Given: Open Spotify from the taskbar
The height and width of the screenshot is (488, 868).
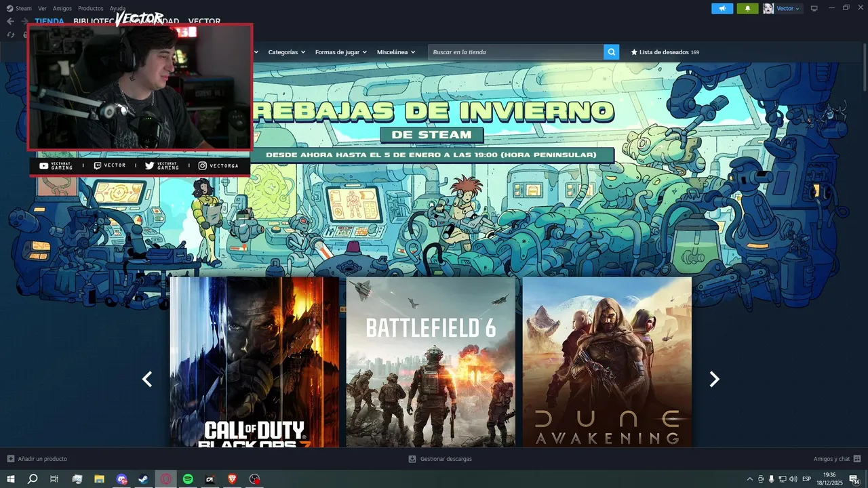Looking at the screenshot, I should click(x=188, y=479).
